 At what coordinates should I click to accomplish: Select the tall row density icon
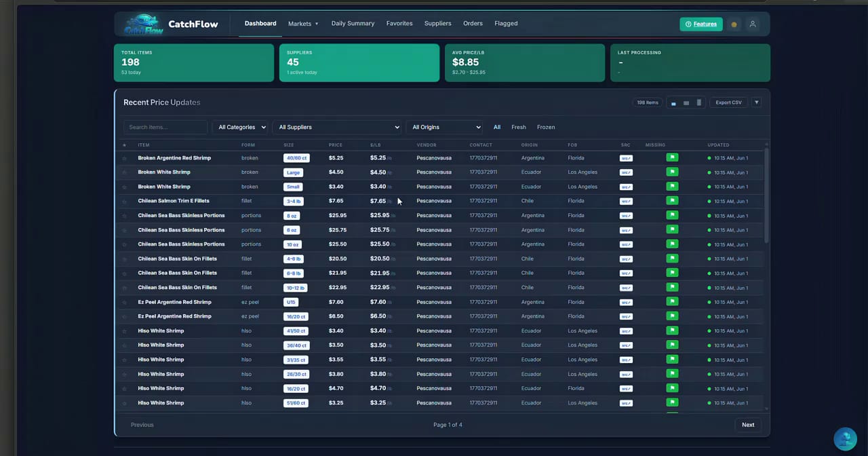coord(699,102)
